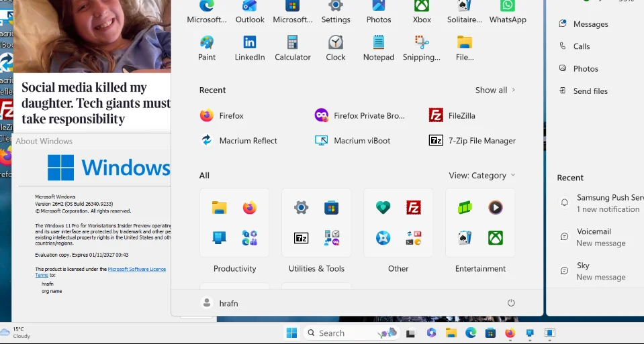Open WhatsApp pinned app label
Screen dimensions: 644x344
coord(508,19)
